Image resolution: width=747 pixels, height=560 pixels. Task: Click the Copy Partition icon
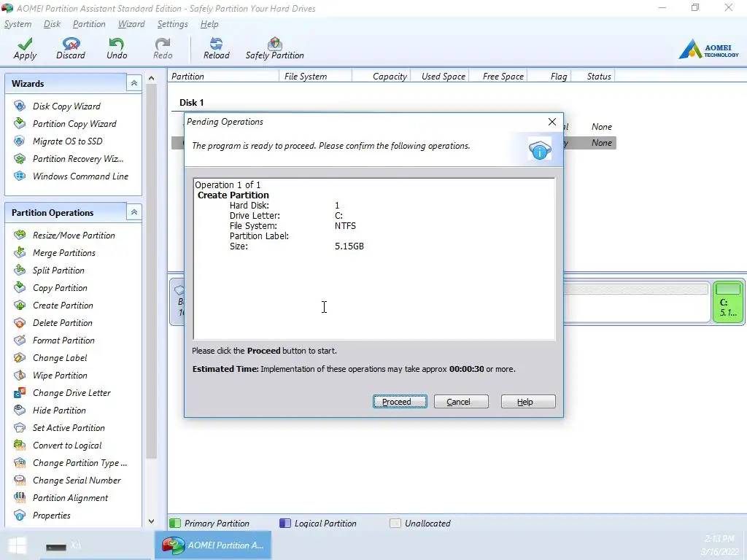[x=20, y=287]
